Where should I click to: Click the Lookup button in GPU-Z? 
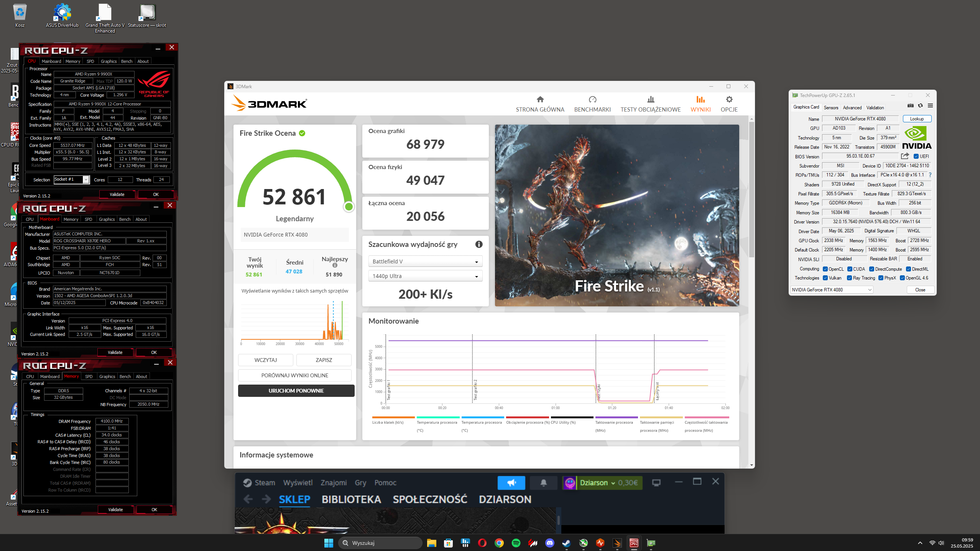917,119
